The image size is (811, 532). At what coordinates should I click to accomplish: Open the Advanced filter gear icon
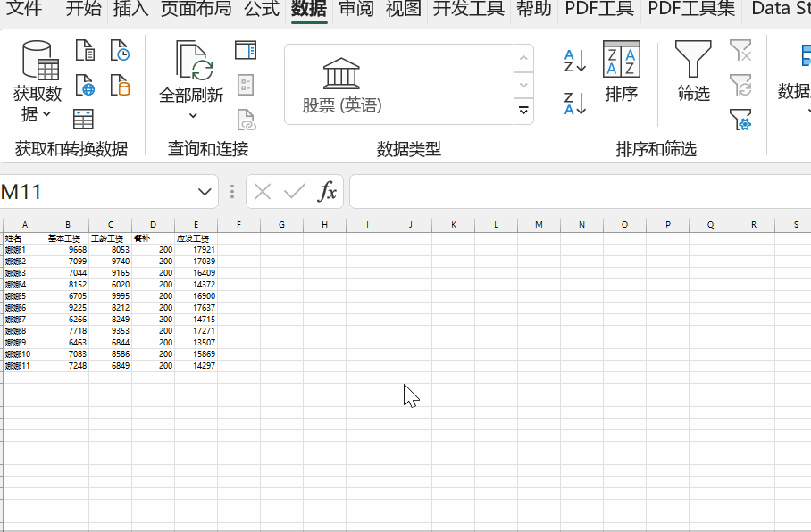740,120
